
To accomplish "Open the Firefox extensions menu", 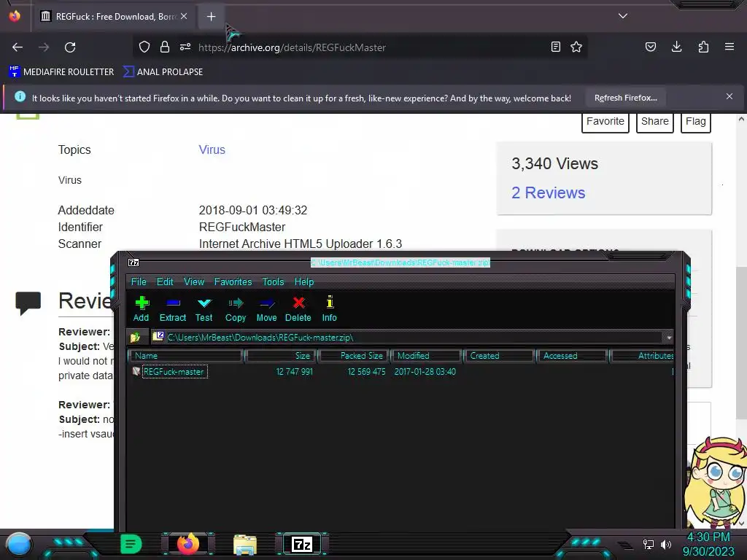I will 703,47.
